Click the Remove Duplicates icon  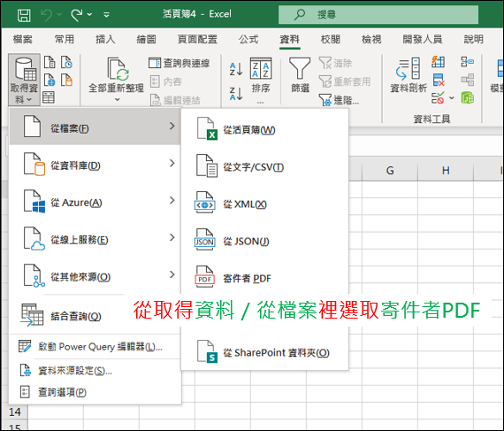coord(439,80)
